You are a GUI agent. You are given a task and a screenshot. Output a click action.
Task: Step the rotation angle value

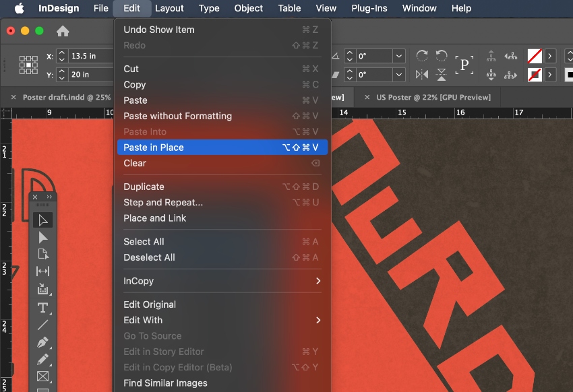pyautogui.click(x=350, y=56)
